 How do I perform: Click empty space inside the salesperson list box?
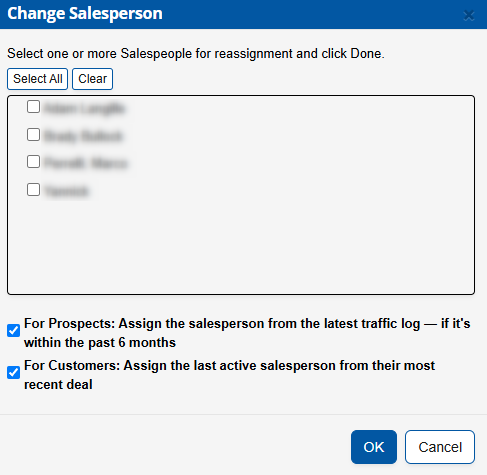coord(241,243)
